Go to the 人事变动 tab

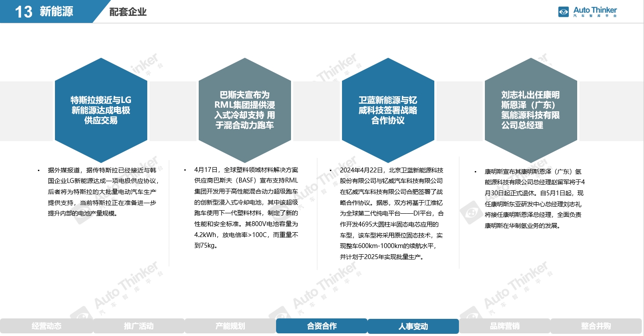[413, 326]
